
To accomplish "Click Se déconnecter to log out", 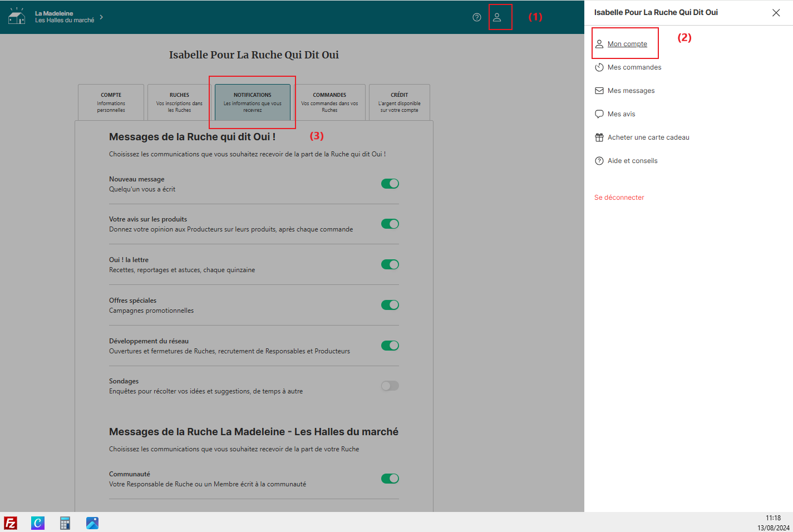I will (619, 198).
